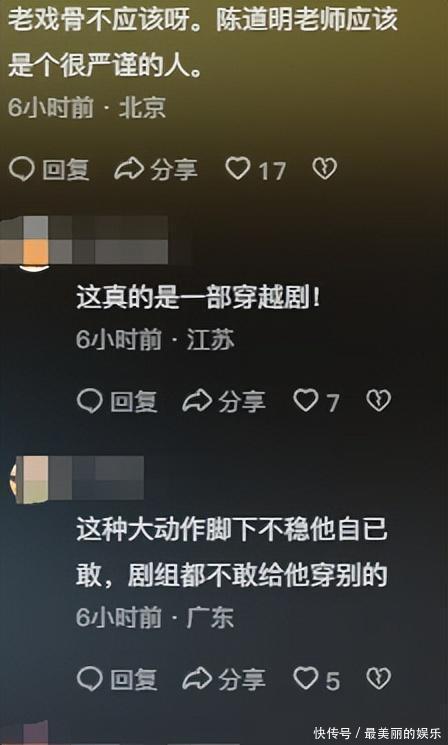Image resolution: width=448 pixels, height=745 pixels.
Task: Tap broken heart on Guangdong comment
Action: (x=379, y=678)
